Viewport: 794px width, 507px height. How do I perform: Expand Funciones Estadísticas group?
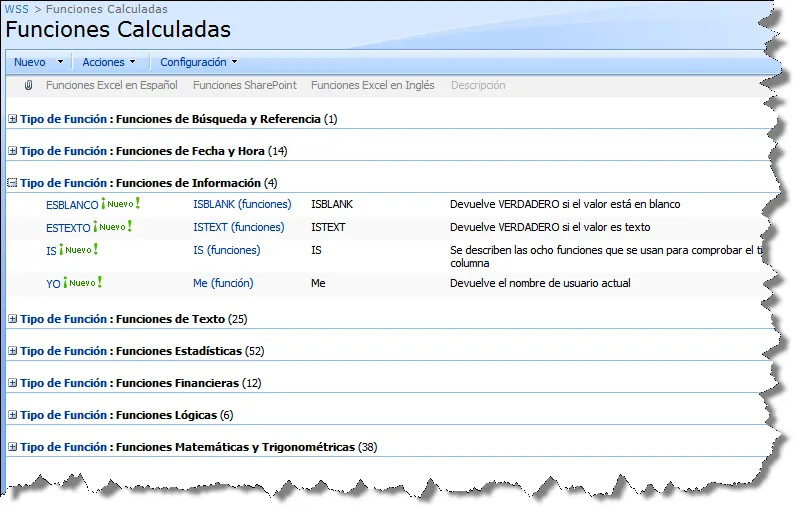pyautogui.click(x=13, y=351)
